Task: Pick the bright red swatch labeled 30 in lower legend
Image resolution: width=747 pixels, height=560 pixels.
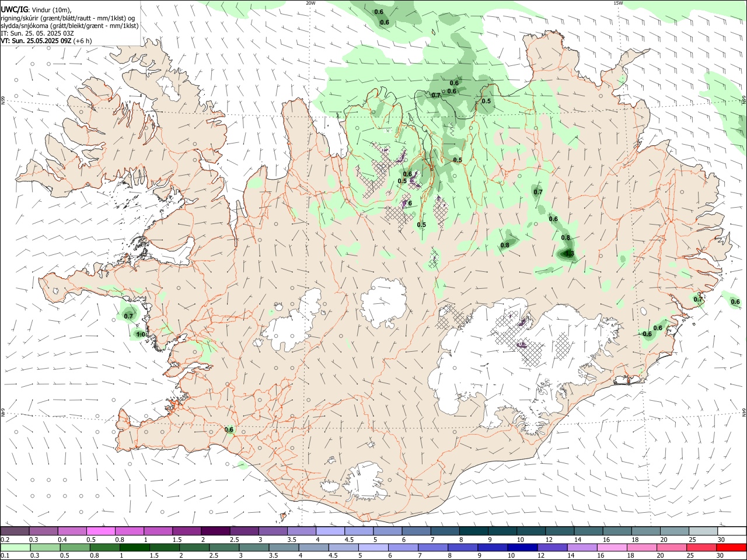Action: coord(731,548)
